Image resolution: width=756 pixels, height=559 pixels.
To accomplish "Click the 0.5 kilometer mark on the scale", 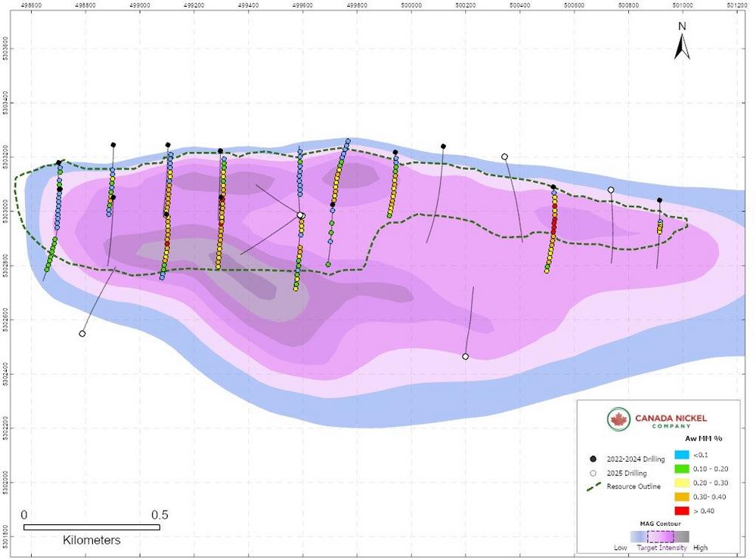I will (161, 514).
